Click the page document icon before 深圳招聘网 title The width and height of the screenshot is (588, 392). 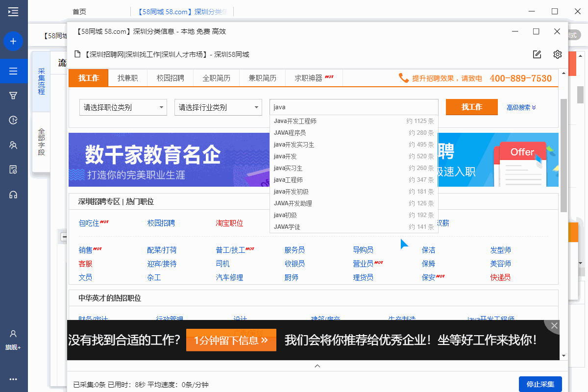[77, 54]
